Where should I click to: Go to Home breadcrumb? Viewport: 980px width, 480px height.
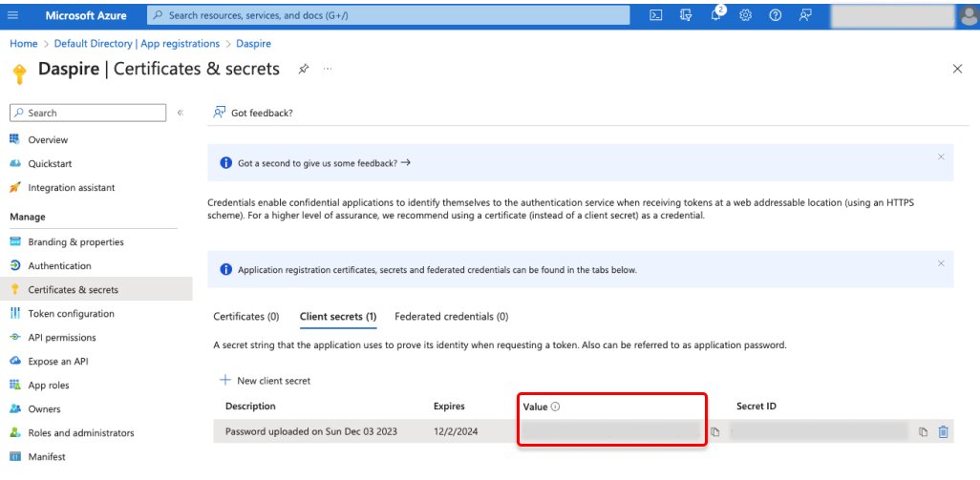click(23, 44)
